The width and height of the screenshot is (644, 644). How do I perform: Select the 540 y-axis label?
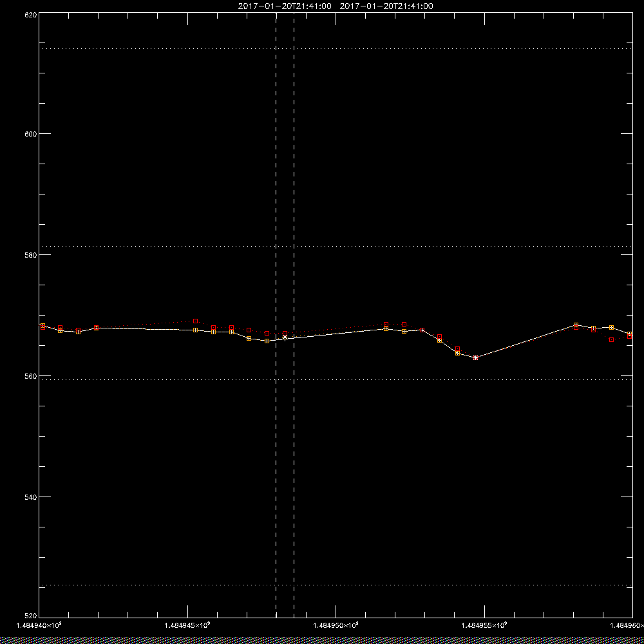click(31, 497)
